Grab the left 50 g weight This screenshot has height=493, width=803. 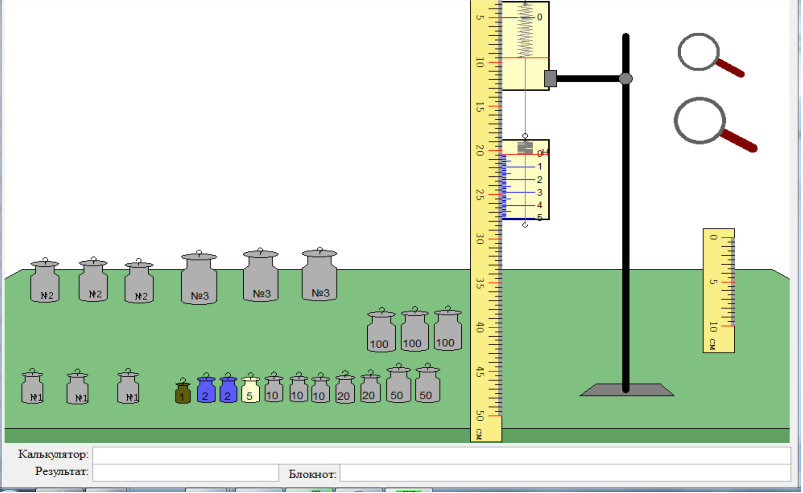pos(398,383)
